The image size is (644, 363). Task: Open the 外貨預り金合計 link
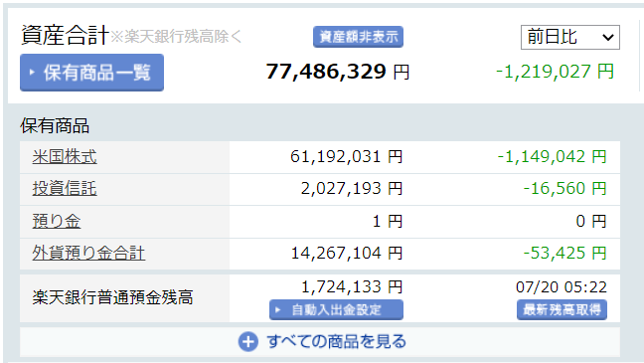[88, 254]
